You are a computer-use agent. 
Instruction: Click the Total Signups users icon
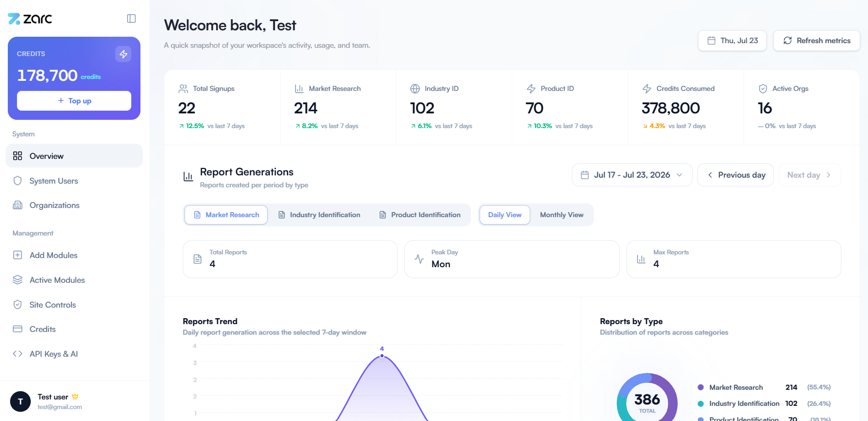click(x=183, y=89)
